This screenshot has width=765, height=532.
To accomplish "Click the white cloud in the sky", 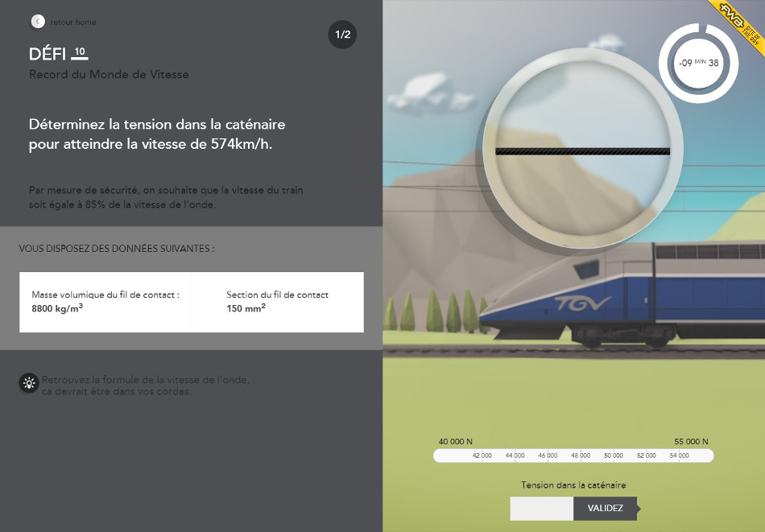I will pos(420,87).
